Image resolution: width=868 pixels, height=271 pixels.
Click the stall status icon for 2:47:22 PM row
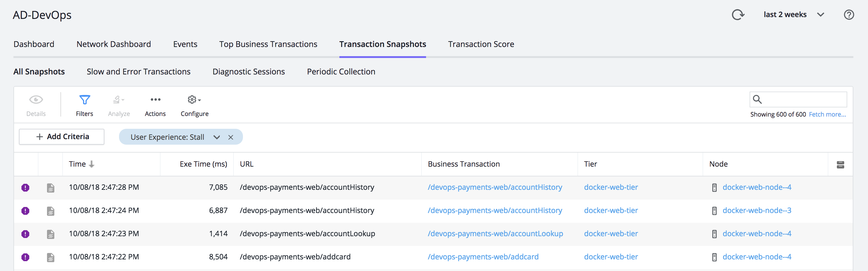click(x=25, y=257)
